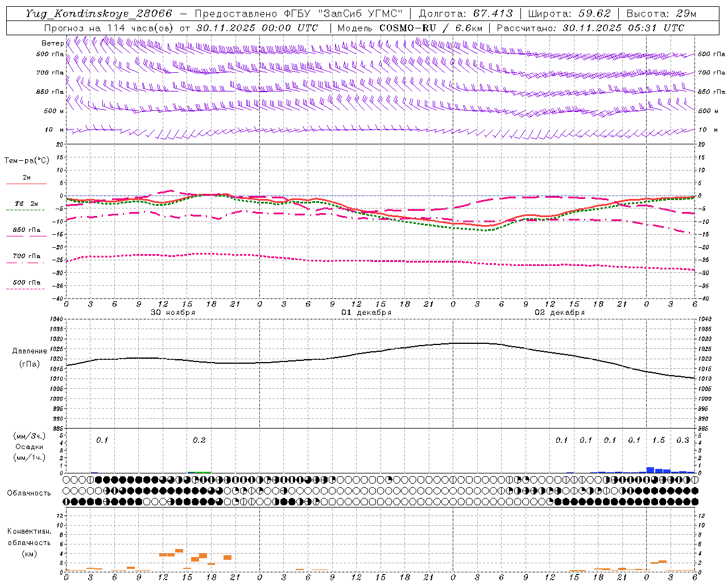Click the Модель COSMO-RU / 6.6км label
Viewport: 728px width, 582px height.
click(410, 27)
